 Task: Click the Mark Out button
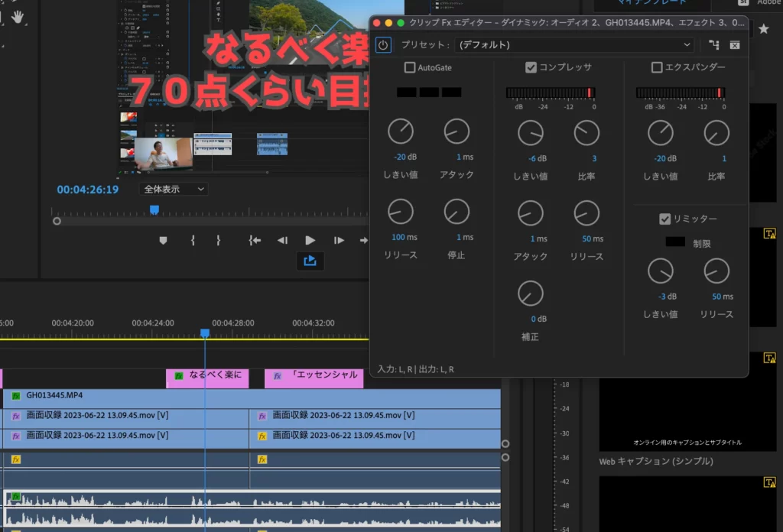point(218,241)
